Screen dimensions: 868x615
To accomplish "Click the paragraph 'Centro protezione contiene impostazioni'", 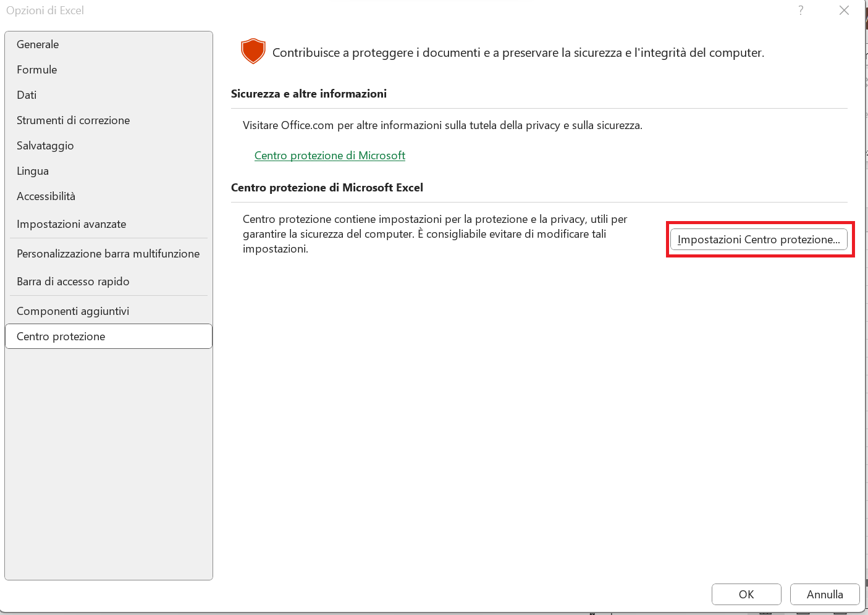I will 435,234.
